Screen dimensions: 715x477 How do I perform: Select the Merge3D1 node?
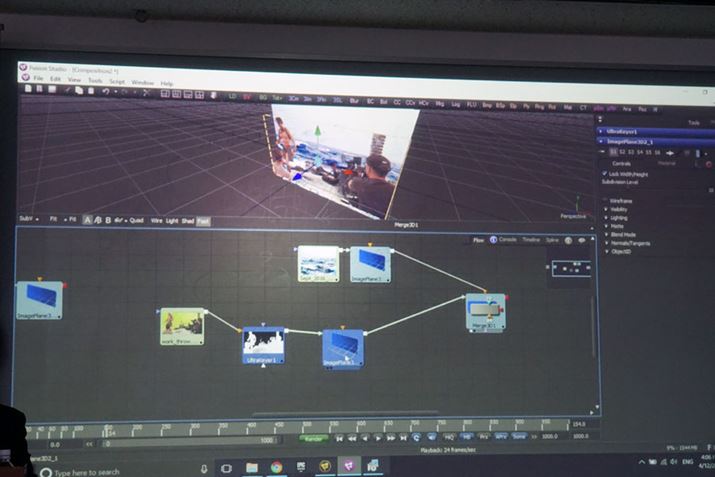[486, 310]
